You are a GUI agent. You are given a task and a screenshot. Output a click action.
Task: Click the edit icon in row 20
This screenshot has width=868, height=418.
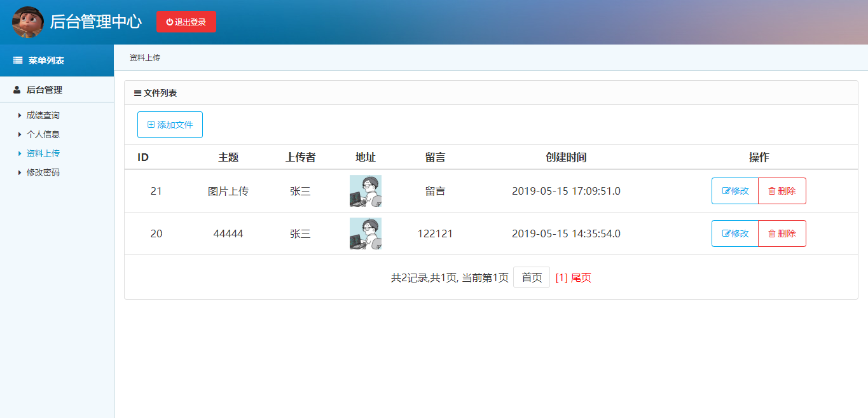(726, 233)
